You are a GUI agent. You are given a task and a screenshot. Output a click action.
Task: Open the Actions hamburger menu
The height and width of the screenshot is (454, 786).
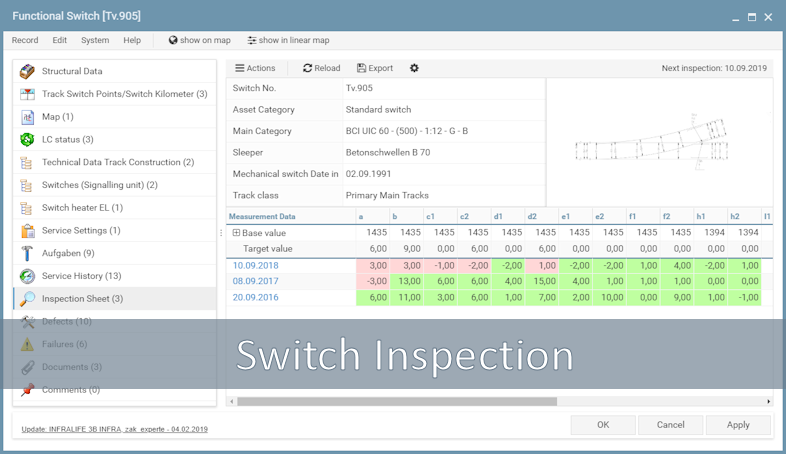point(255,68)
